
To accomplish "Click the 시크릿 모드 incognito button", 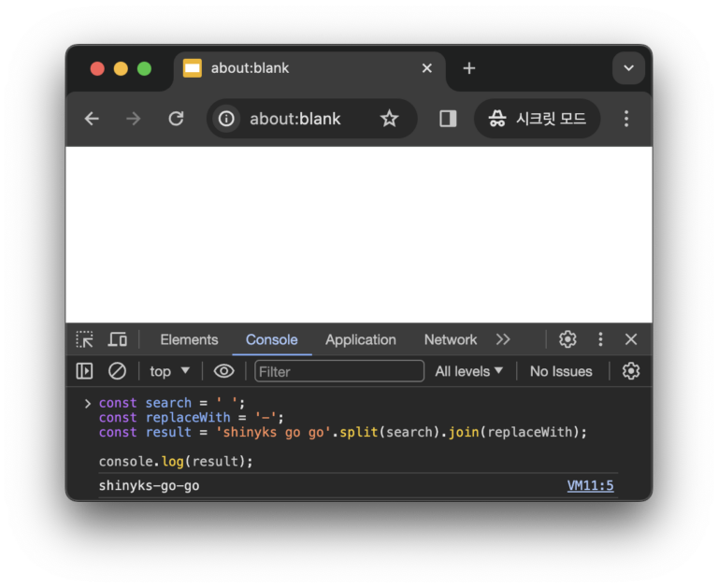I will 537,119.
